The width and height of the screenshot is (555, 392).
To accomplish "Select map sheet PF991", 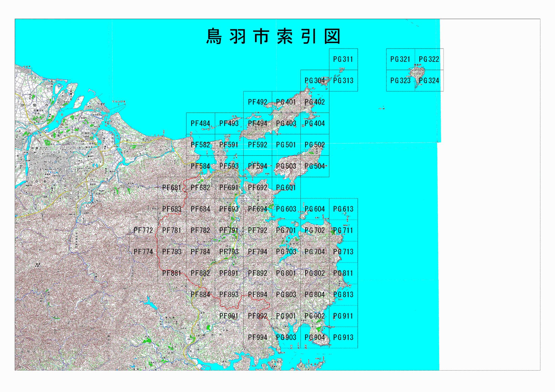I will (x=229, y=316).
